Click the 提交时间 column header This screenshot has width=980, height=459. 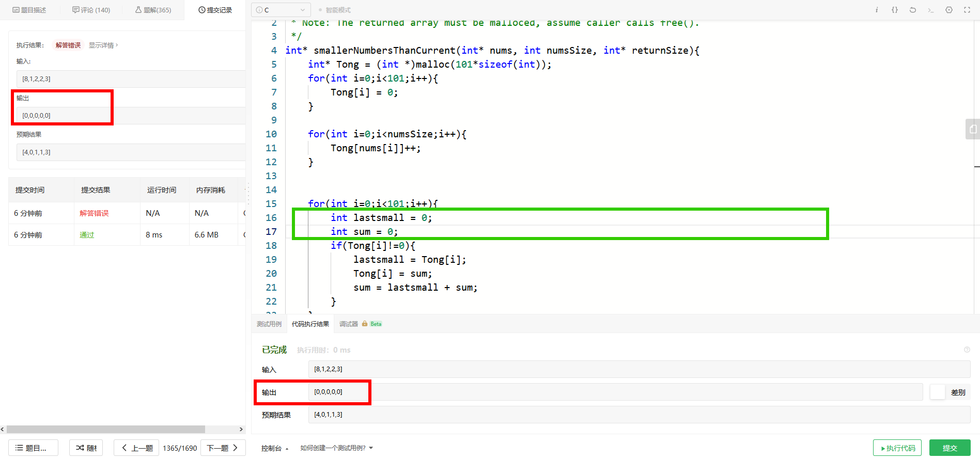(x=30, y=190)
